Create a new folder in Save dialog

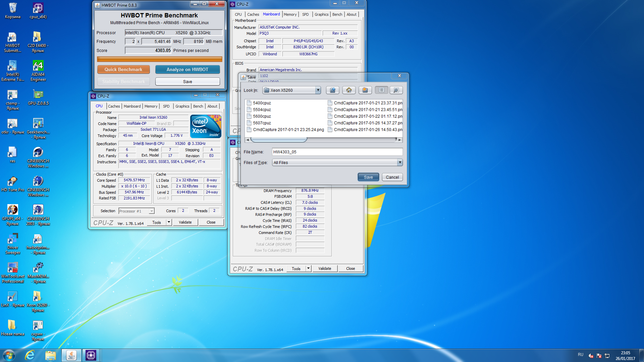click(365, 90)
